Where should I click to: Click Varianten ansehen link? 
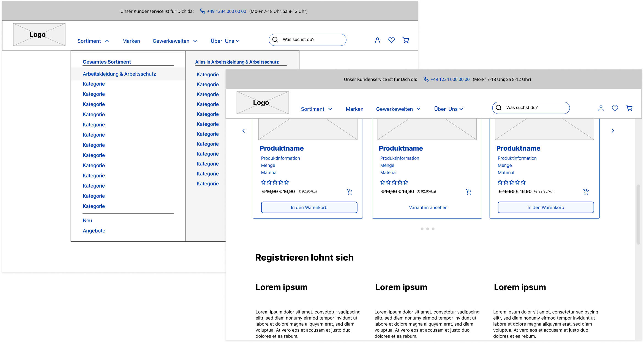point(428,207)
